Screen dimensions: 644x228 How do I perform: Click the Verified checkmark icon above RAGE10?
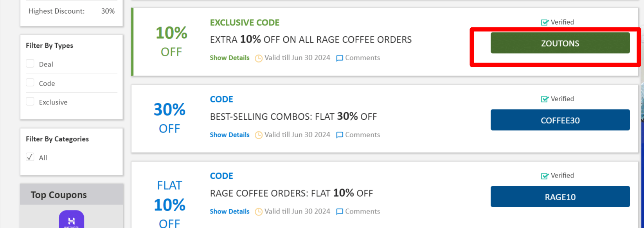[x=545, y=176]
